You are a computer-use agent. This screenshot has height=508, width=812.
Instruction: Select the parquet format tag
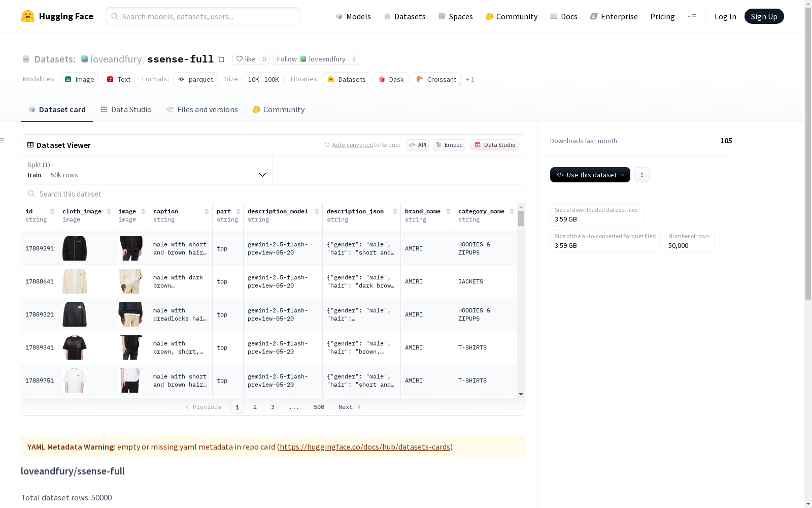click(x=195, y=79)
